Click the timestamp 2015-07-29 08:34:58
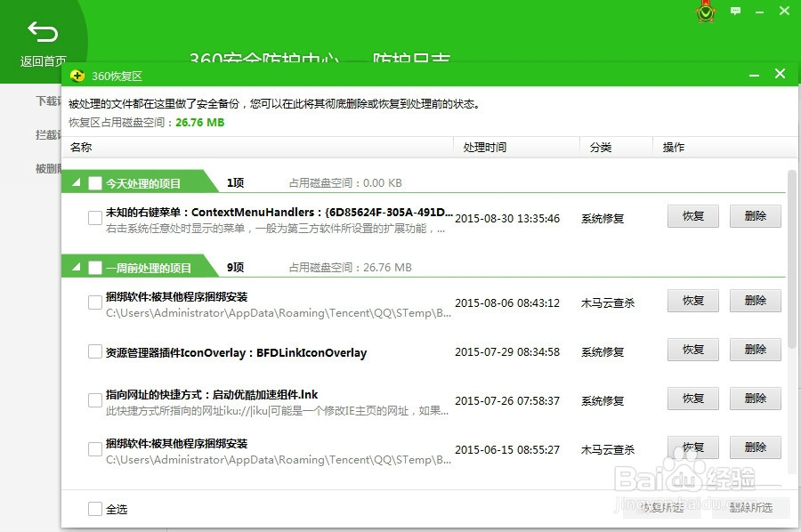 coord(507,351)
